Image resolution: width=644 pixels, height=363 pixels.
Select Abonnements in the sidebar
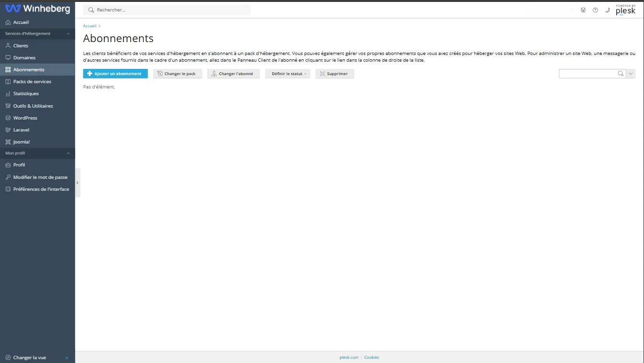click(37, 69)
